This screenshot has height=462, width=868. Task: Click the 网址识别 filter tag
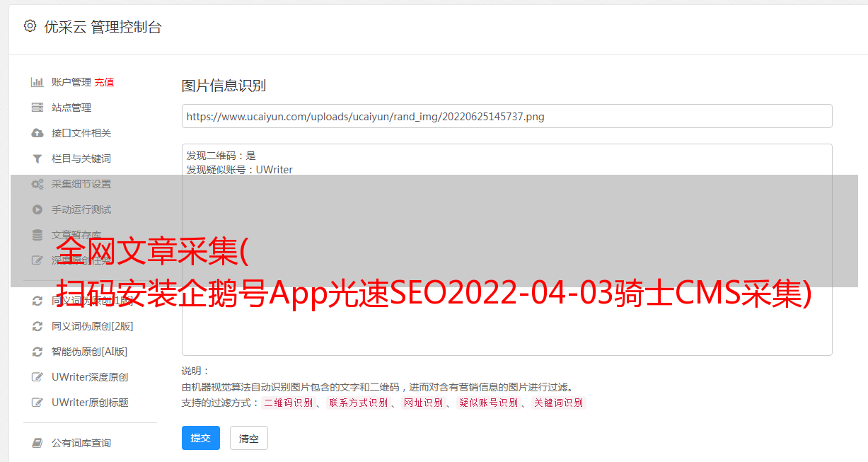pyautogui.click(x=424, y=403)
